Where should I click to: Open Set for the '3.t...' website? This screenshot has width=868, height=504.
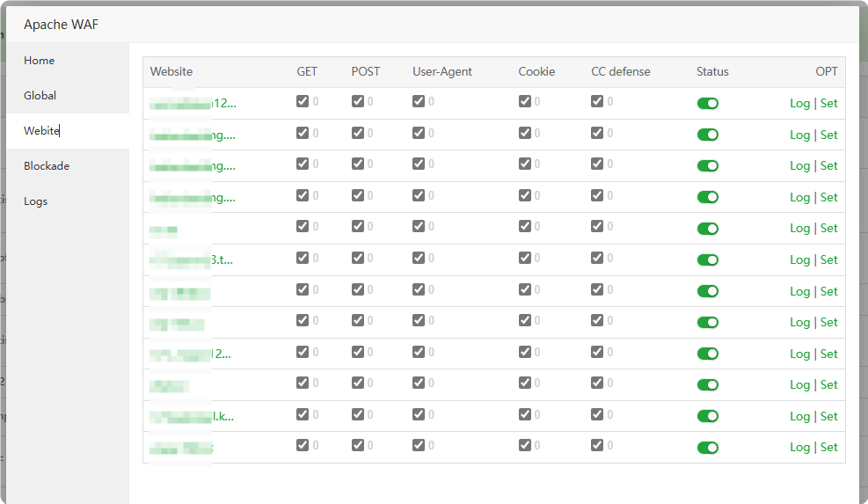point(828,259)
